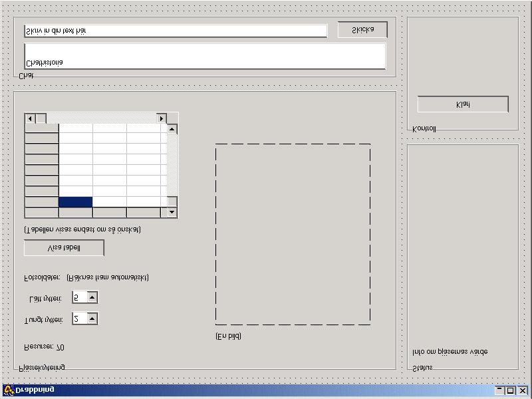Click the '(Räknas fram automatiskt)' text

click(108, 277)
